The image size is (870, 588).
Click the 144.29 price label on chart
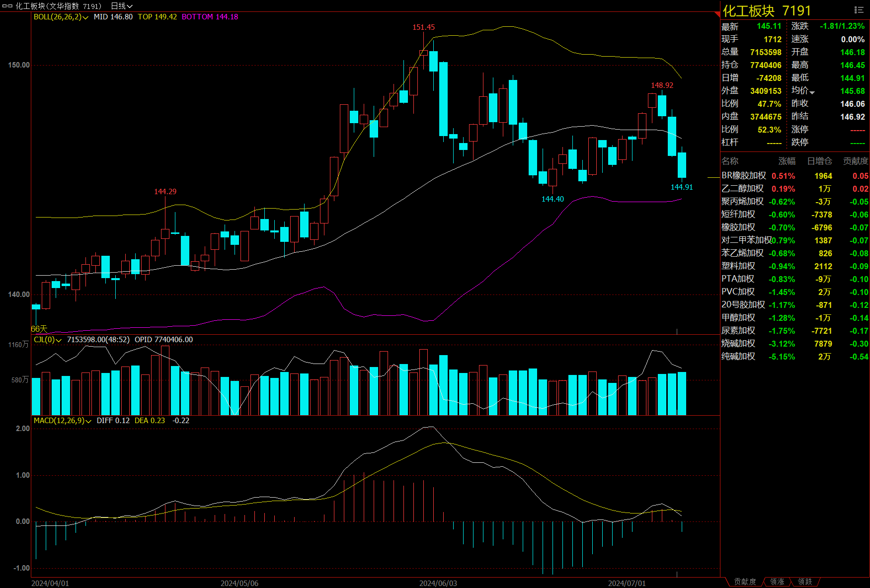[165, 192]
